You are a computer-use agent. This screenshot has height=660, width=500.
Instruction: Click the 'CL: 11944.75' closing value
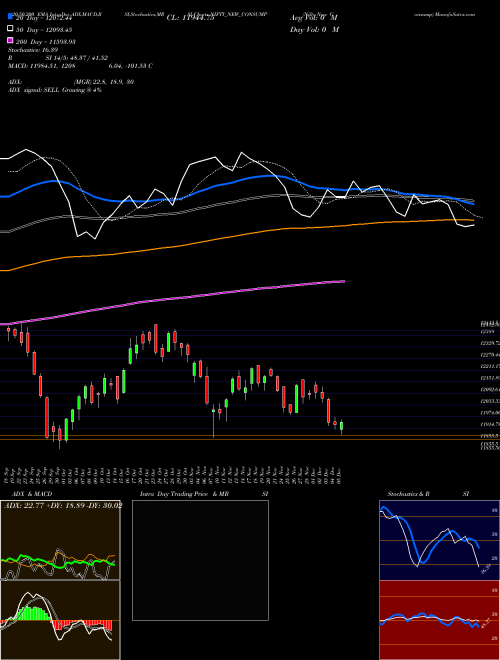click(x=193, y=18)
